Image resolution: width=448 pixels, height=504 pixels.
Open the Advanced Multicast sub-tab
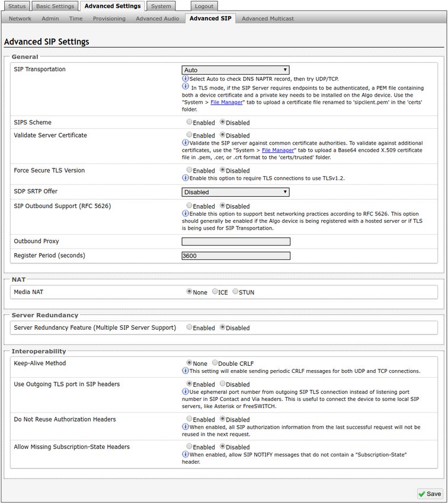(x=267, y=18)
